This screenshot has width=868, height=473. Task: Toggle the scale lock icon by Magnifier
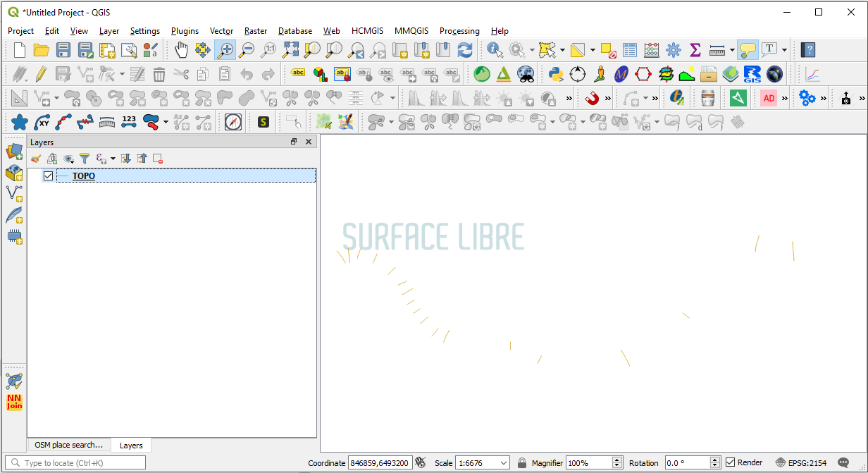[x=522, y=463]
